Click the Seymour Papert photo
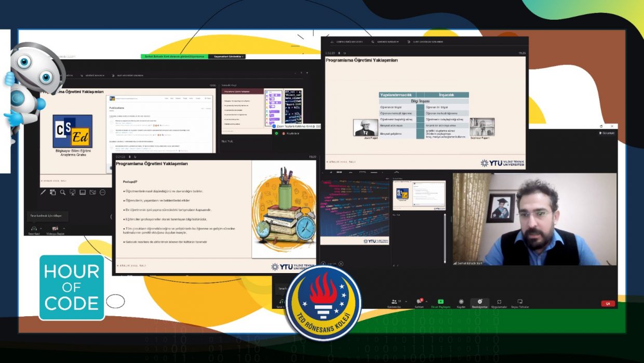This screenshot has height=363, width=644. tap(482, 127)
